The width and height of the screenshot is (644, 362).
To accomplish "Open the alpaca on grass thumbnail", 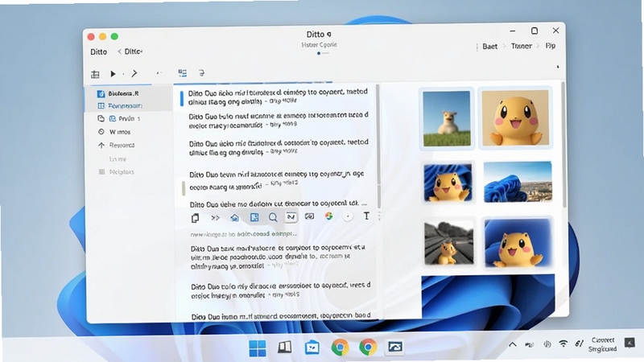I will (447, 118).
